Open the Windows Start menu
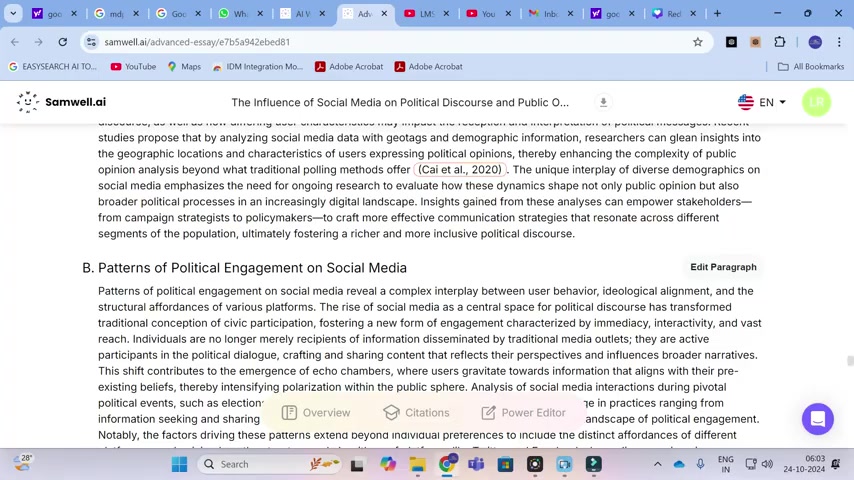 (179, 464)
